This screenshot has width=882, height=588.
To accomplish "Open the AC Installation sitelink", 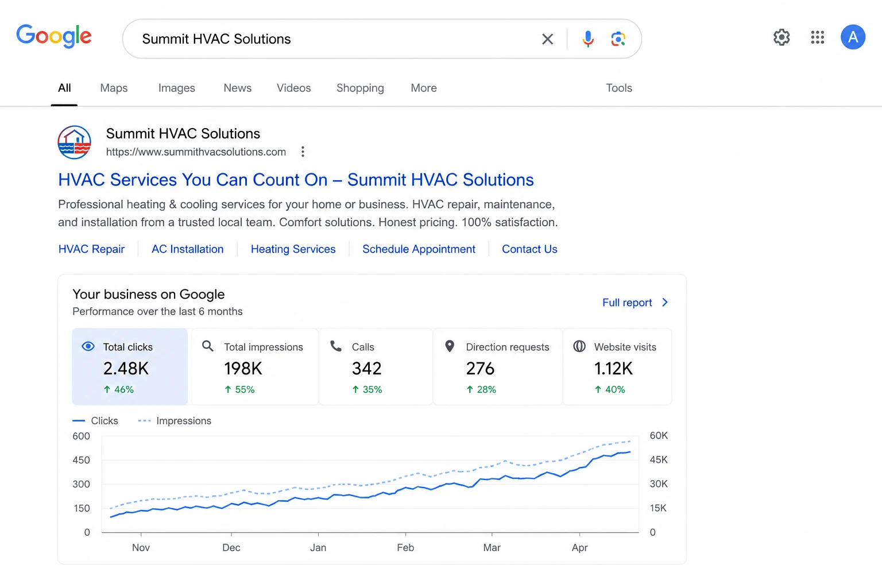I will [x=187, y=249].
